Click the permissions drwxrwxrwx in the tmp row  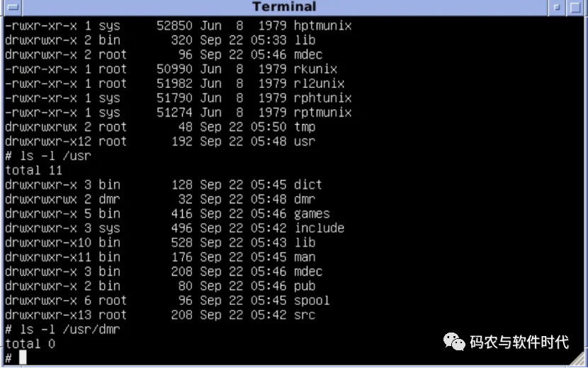(x=41, y=128)
